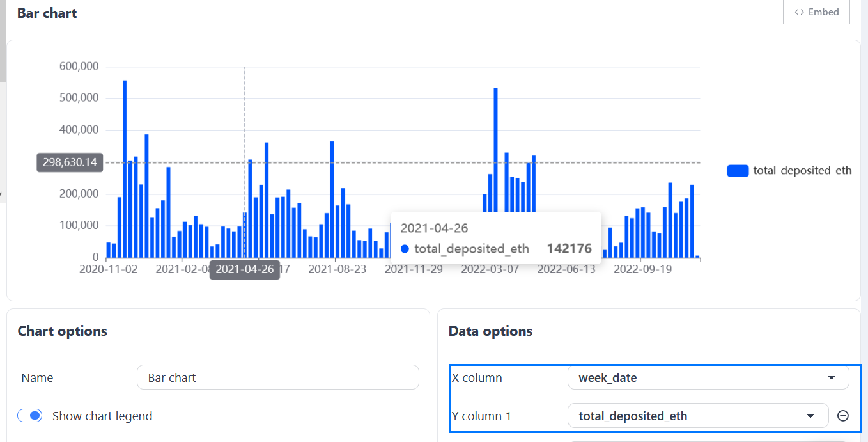This screenshot has width=868, height=442.
Task: Click the tallest bar in the 2020 data
Action: (125, 170)
